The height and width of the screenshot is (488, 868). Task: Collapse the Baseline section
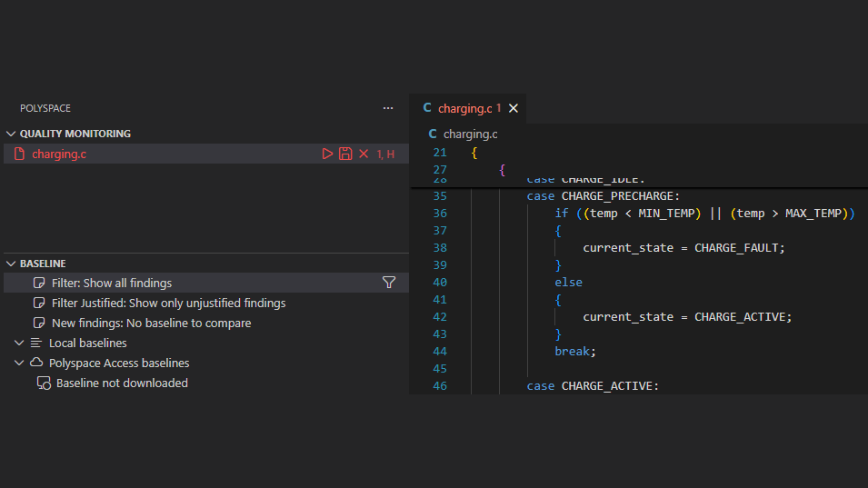[x=11, y=264]
